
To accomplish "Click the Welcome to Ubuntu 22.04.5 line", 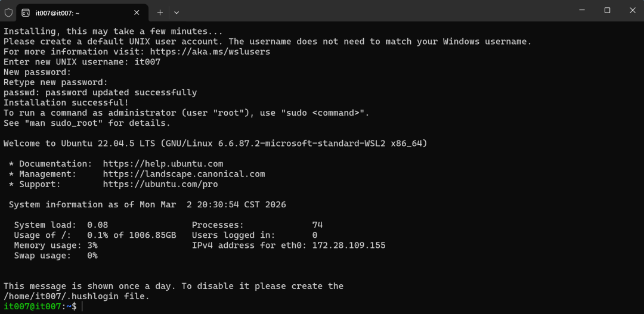I will pyautogui.click(x=216, y=144).
